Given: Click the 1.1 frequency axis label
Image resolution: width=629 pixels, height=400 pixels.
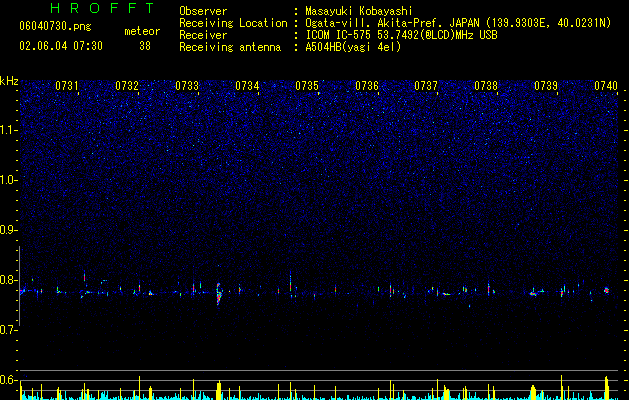Looking at the screenshot, I should click(x=9, y=130).
